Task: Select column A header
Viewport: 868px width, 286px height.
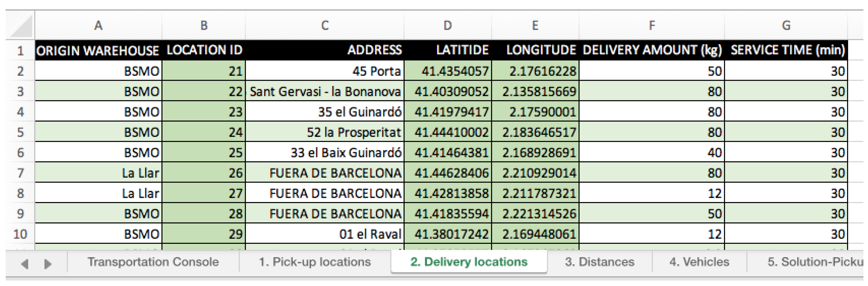Action: point(98,25)
